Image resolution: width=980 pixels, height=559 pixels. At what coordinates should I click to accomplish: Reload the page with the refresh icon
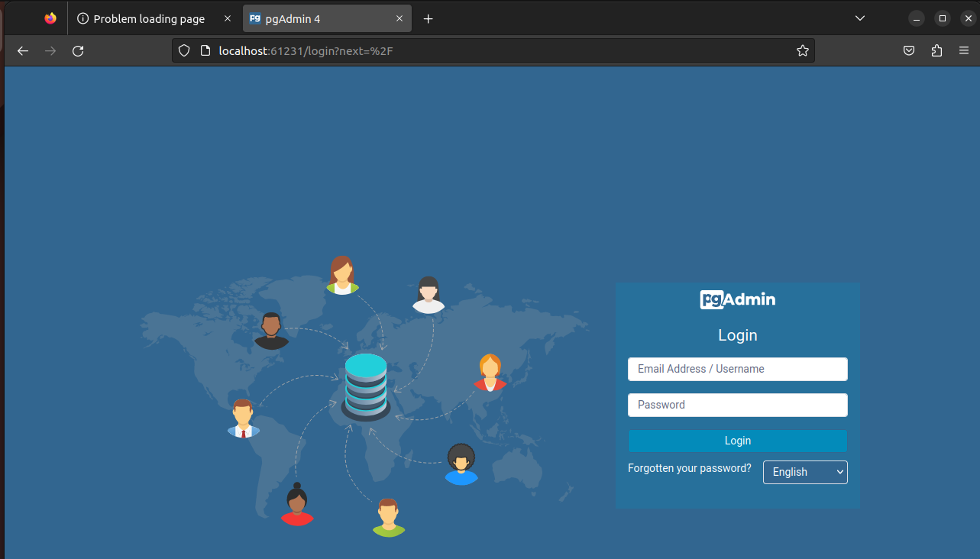pos(78,50)
